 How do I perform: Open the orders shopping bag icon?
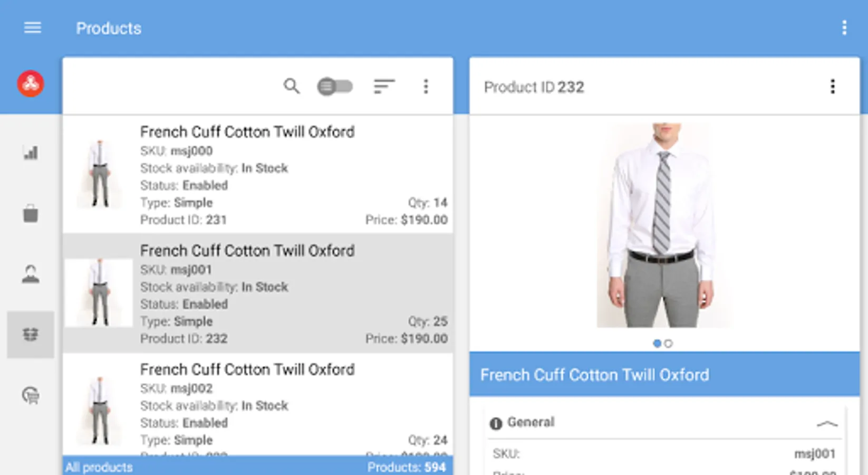coord(31,213)
